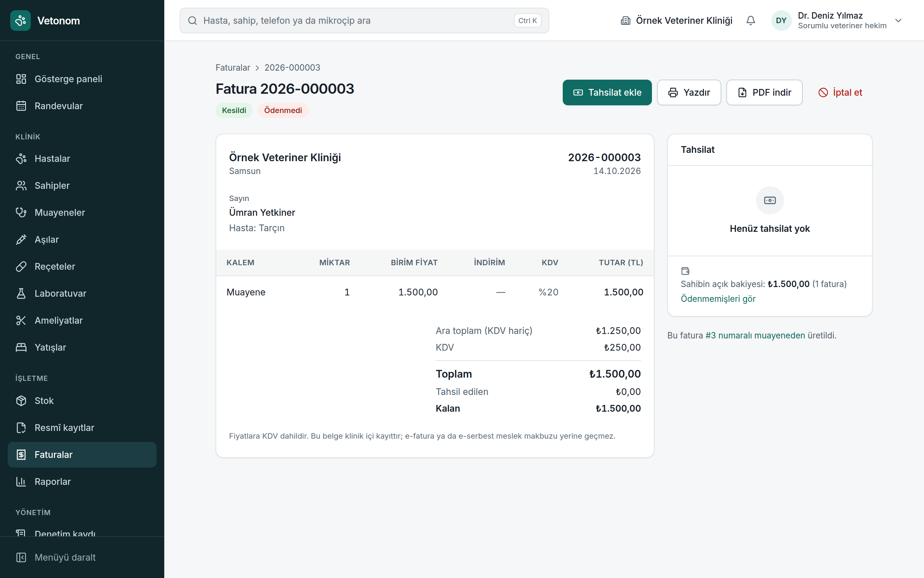924x578 pixels.
Task: Open Randevular from sidebar
Action: [x=82, y=106]
